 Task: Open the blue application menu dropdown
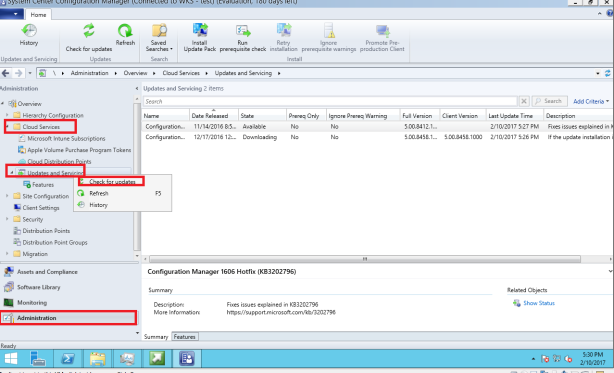tap(12, 14)
